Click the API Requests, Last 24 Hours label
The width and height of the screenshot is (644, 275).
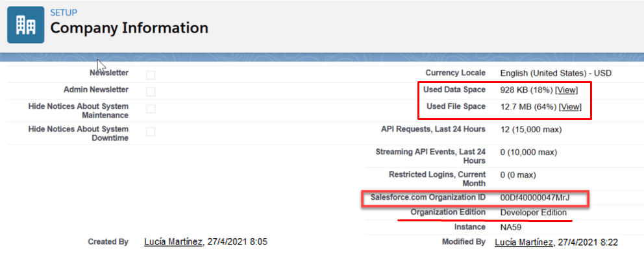[433, 129]
